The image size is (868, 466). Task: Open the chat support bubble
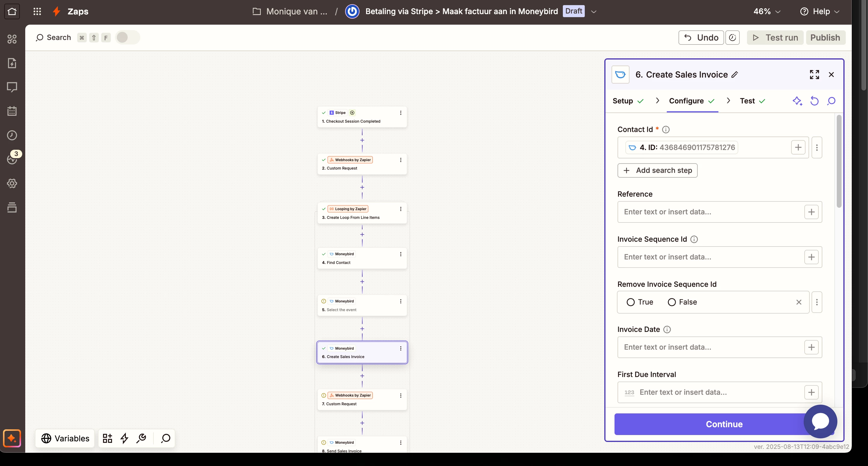pyautogui.click(x=821, y=422)
